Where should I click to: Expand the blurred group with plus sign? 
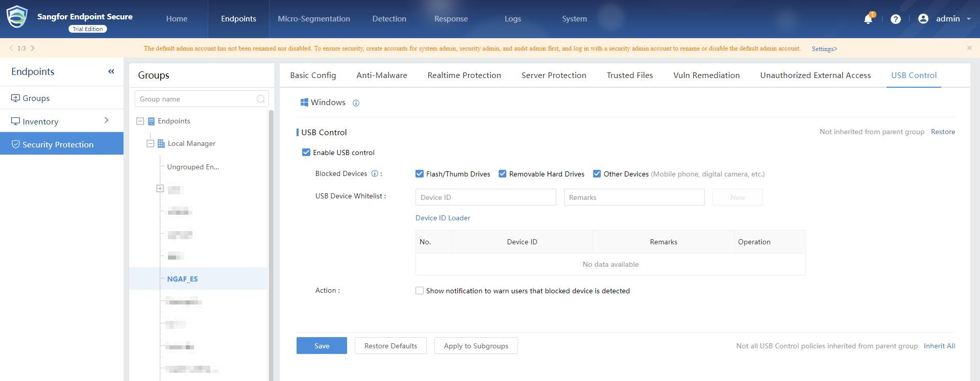[160, 188]
